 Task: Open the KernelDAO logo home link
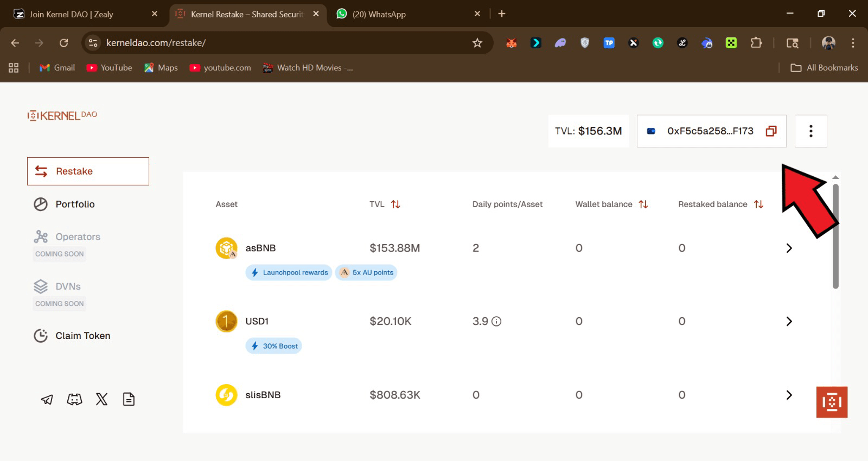point(62,115)
